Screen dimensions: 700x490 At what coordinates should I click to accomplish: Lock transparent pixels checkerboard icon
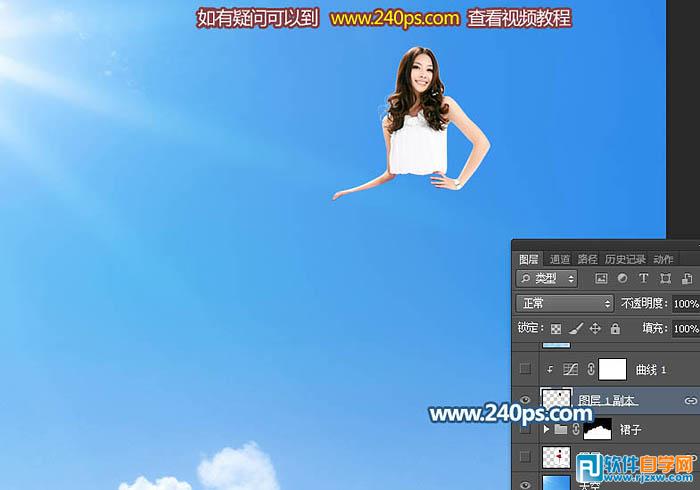(556, 329)
